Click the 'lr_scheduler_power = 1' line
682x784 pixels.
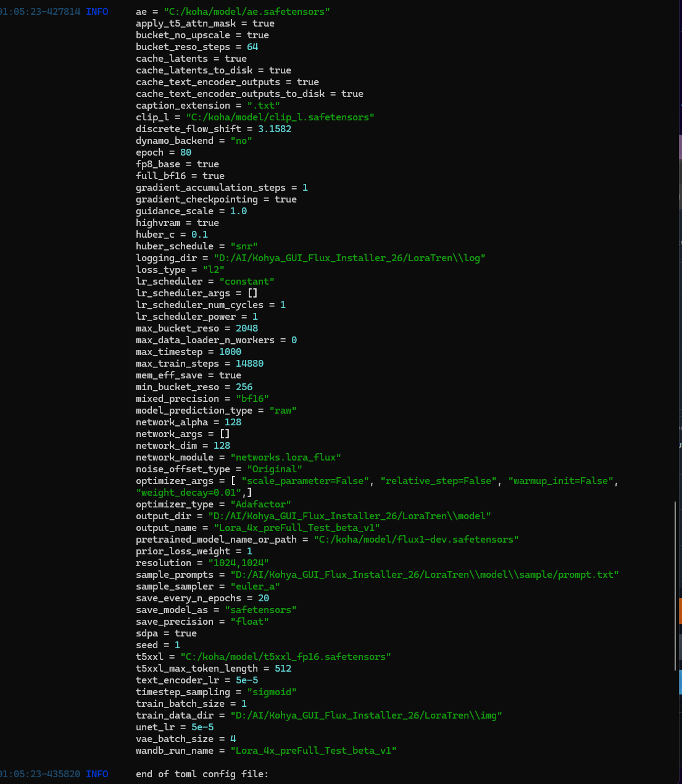(x=197, y=317)
